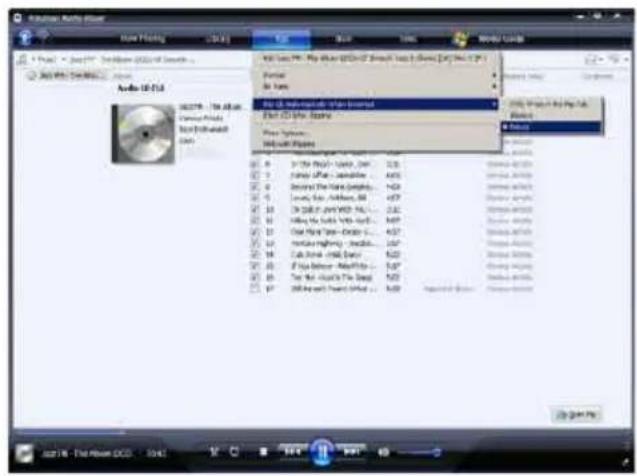This screenshot has width=637, height=476.
Task: Toggle checkbox for track 6
Action: pos(255,164)
